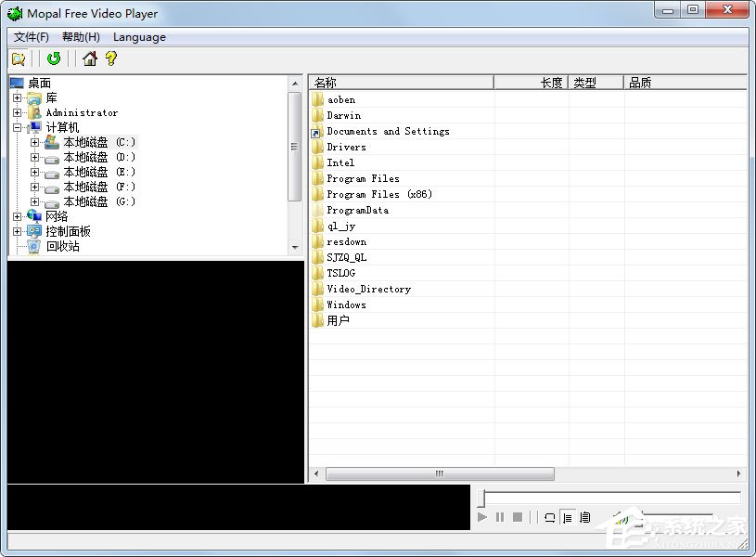Collapse the 计算机 tree node
Image resolution: width=756 pixels, height=557 pixels.
pos(18,127)
